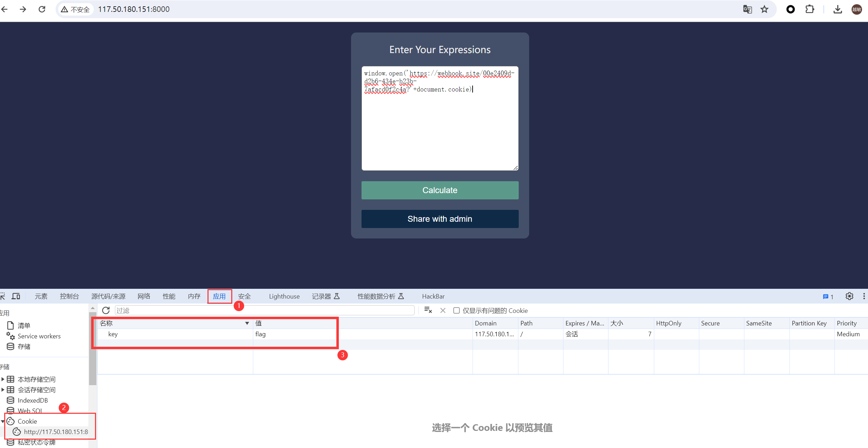Click the Share with admin button

440,219
